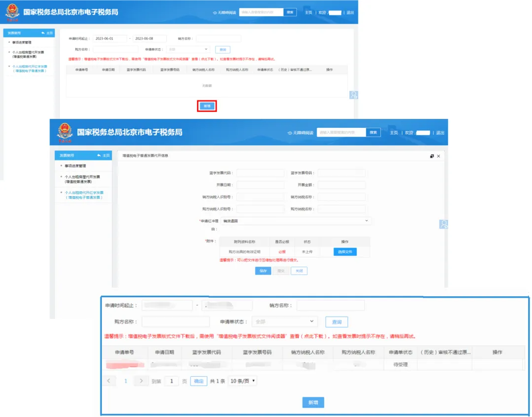
Task: Click the previous page arrow in pagination
Action: point(109,381)
